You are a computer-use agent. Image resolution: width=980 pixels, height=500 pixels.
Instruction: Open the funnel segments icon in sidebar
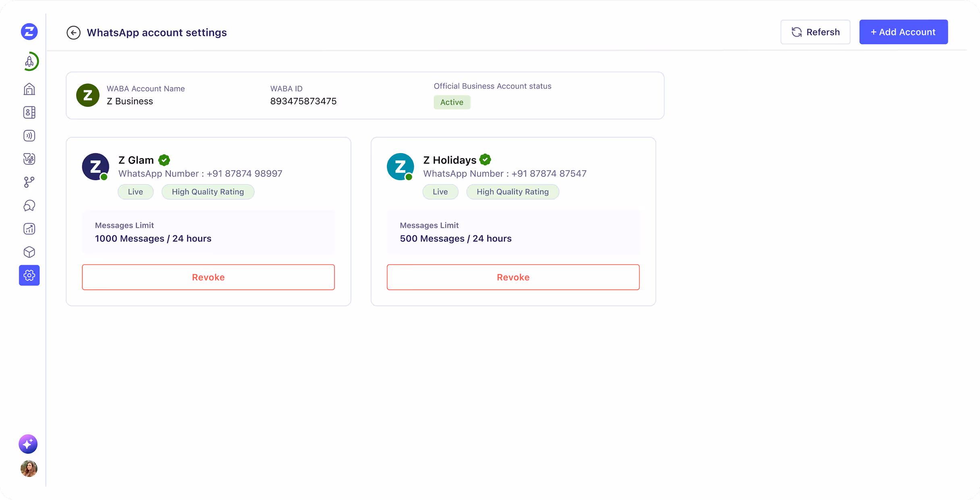point(29,159)
